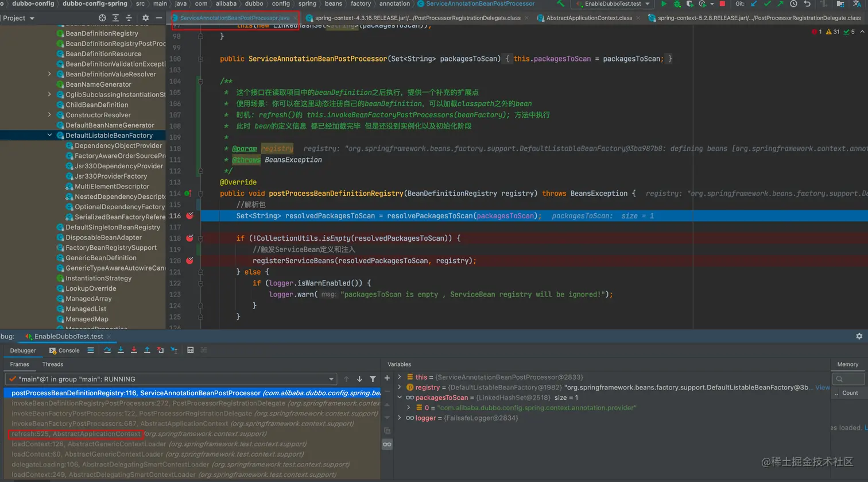Image resolution: width=868 pixels, height=482 pixels.
Task: Click the red Force Step Into icon
Action: tap(134, 350)
